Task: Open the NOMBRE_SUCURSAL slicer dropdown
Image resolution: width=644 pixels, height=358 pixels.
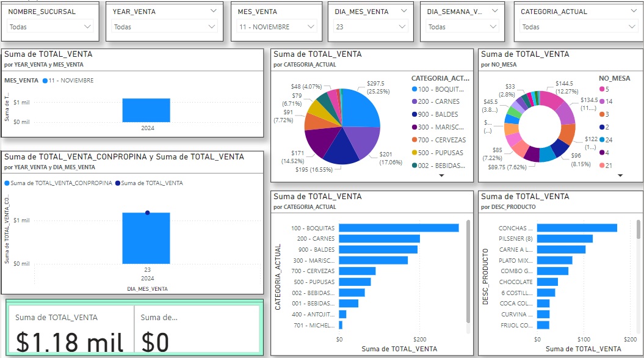Action: [87, 27]
